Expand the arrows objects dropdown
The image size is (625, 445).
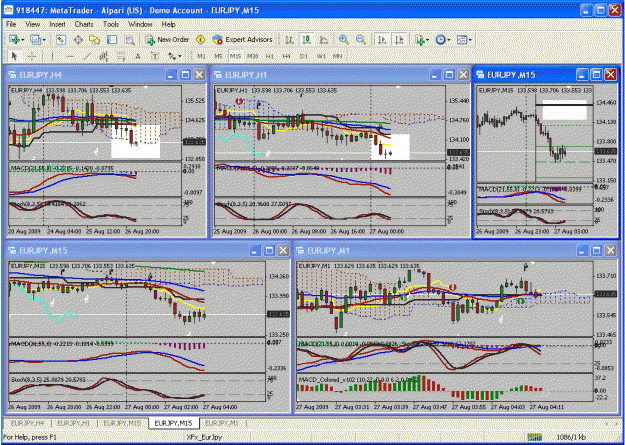coord(180,56)
